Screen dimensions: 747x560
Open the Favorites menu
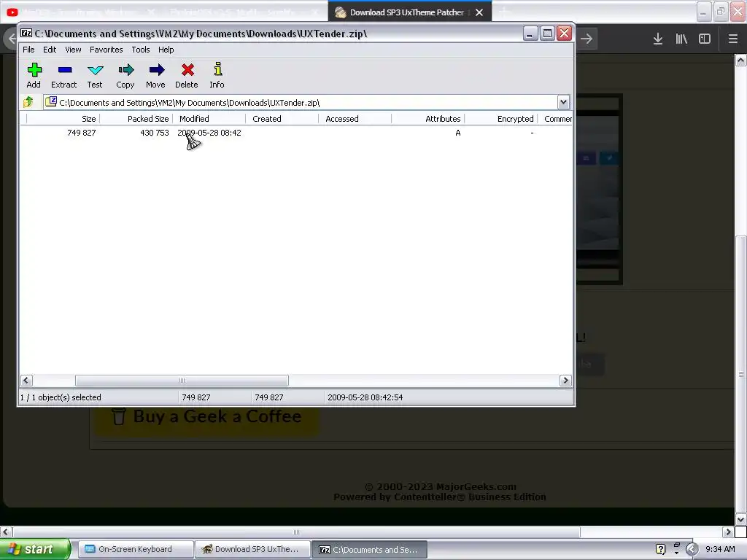coord(107,50)
